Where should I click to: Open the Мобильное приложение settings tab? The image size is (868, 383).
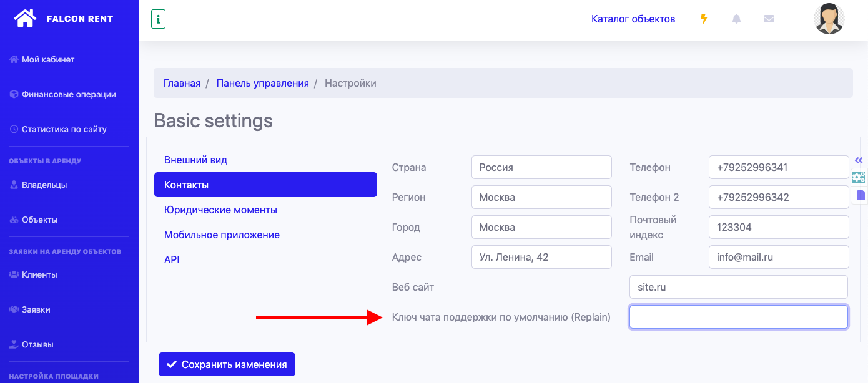point(222,235)
